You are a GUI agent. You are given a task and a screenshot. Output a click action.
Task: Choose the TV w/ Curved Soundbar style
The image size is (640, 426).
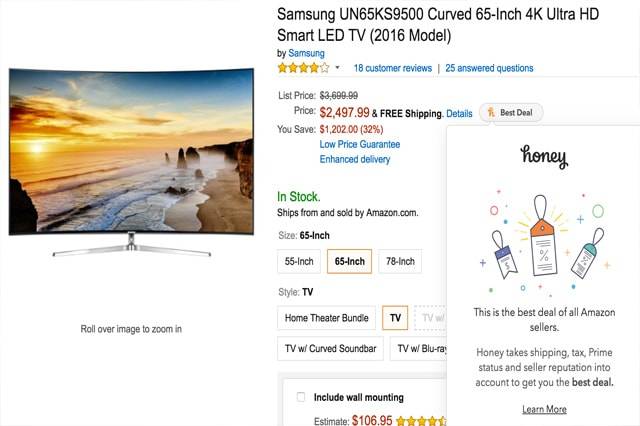tap(327, 349)
